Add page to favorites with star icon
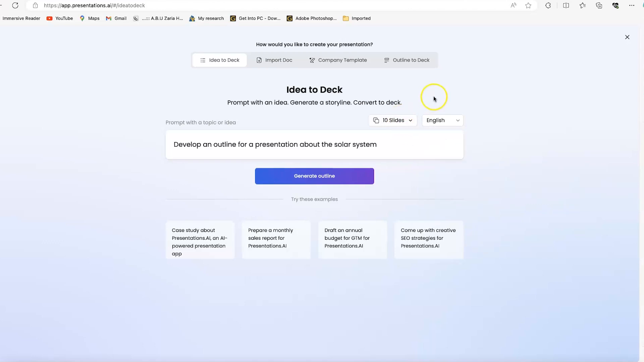The image size is (644, 362). pyautogui.click(x=528, y=5)
